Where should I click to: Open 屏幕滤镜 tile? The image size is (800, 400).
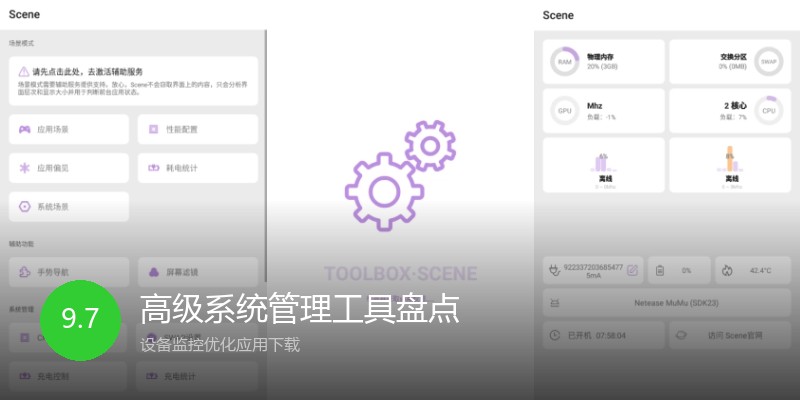(197, 272)
